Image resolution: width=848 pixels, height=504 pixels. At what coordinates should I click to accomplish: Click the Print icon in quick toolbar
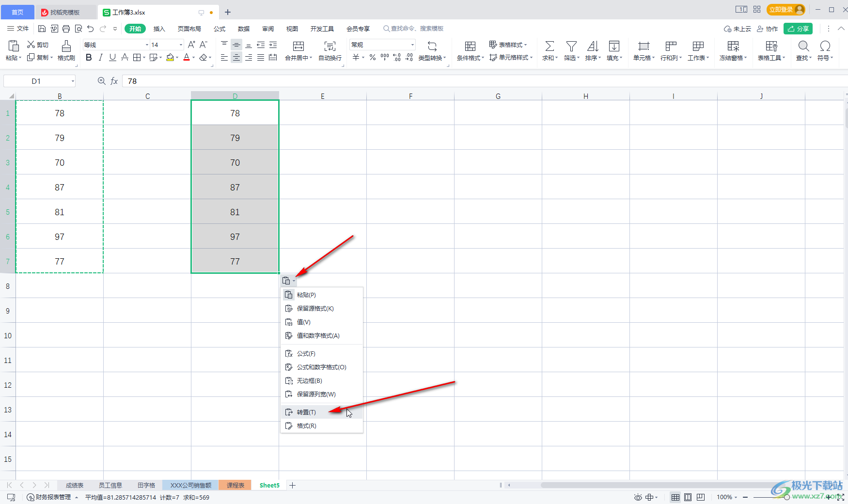[x=66, y=29]
